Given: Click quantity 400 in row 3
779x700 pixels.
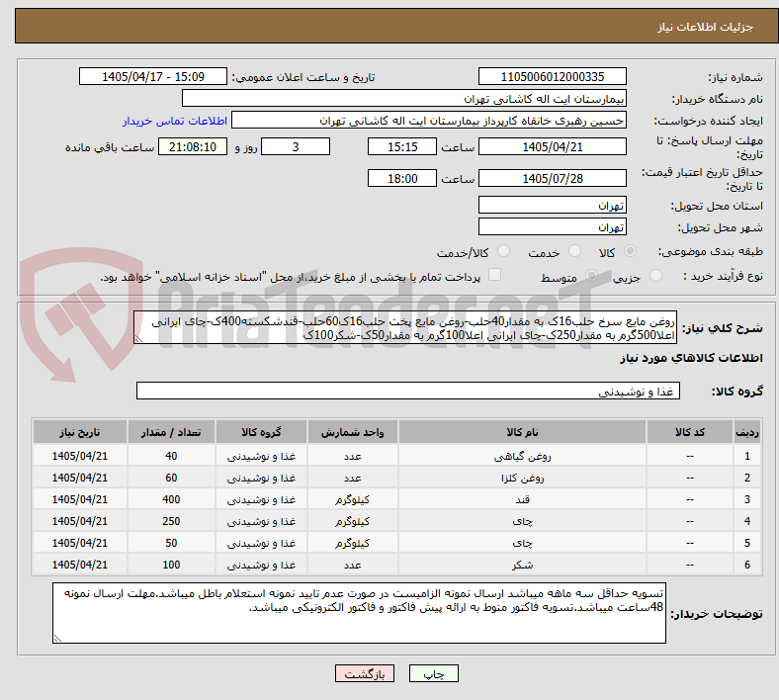Looking at the screenshot, I should [171, 499].
